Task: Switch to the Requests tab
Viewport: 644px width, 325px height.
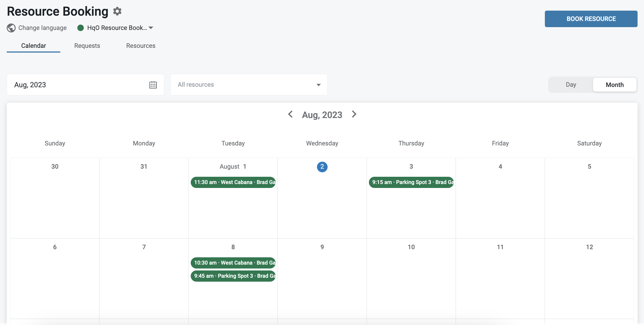Action: (x=87, y=46)
